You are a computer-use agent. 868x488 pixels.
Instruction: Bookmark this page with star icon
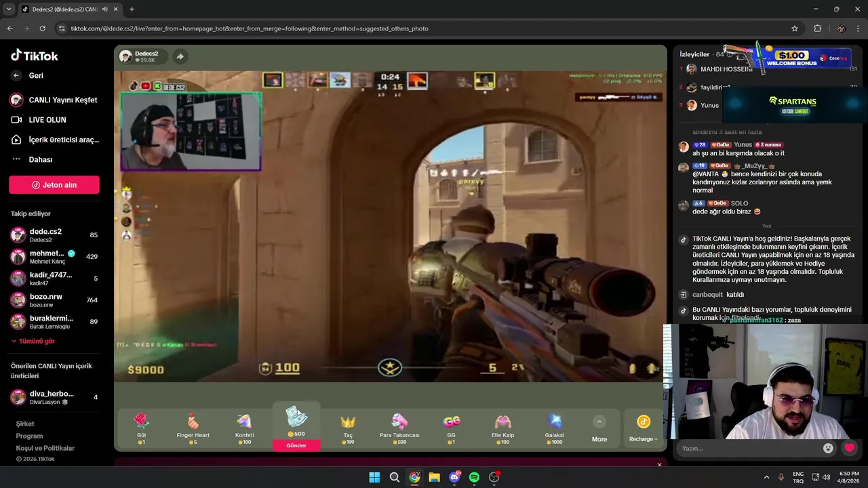(x=795, y=28)
